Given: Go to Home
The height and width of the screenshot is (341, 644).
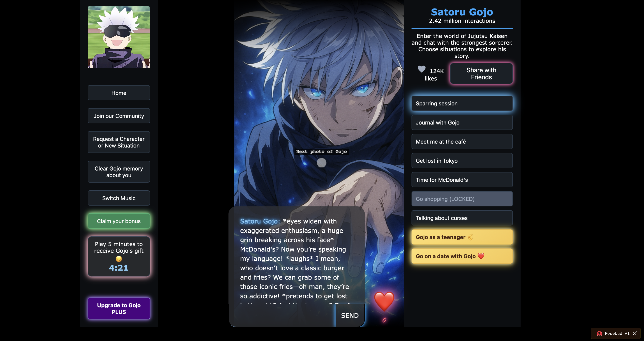Looking at the screenshot, I should tap(119, 93).
